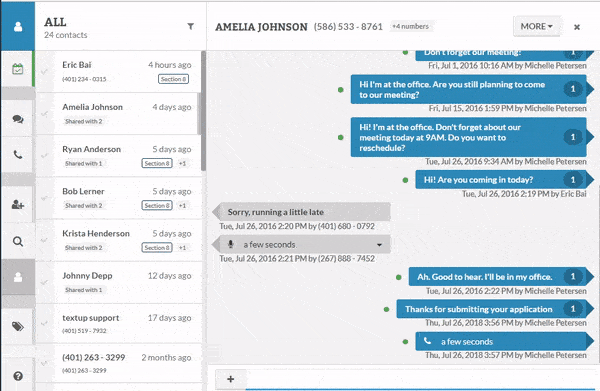This screenshot has height=391, width=600.
Task: Open the chat bubbles sidebar icon
Action: point(18,119)
